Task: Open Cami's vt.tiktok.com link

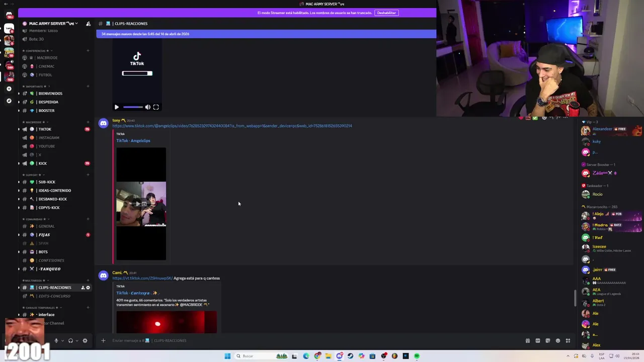Action: pos(142,278)
